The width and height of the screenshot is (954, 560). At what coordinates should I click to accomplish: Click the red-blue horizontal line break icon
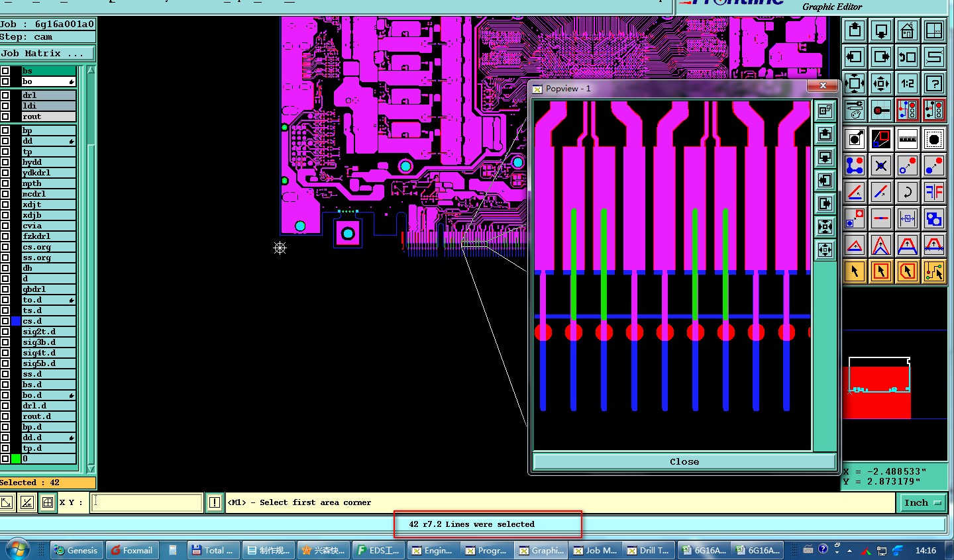pos(881,218)
